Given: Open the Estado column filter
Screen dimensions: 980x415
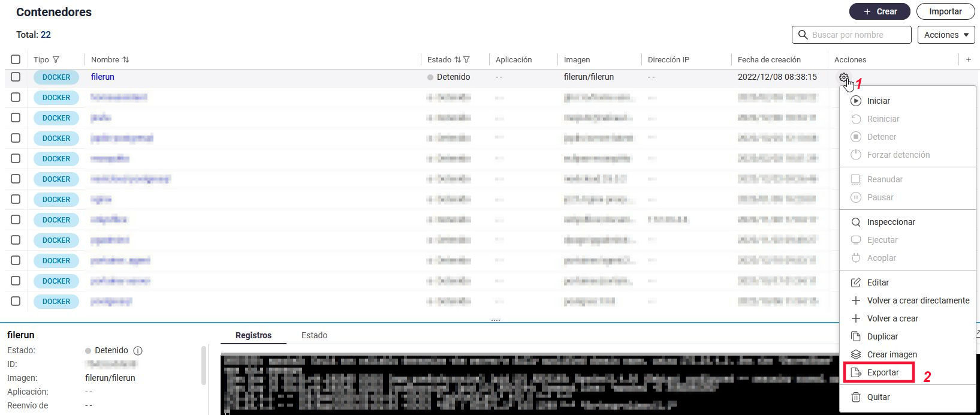Looking at the screenshot, I should pyautogui.click(x=466, y=60).
